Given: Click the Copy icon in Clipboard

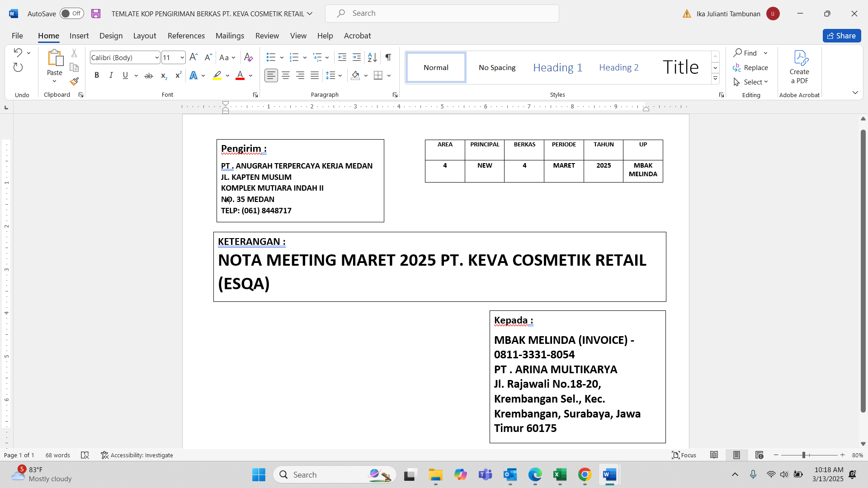Looking at the screenshot, I should coord(74,67).
